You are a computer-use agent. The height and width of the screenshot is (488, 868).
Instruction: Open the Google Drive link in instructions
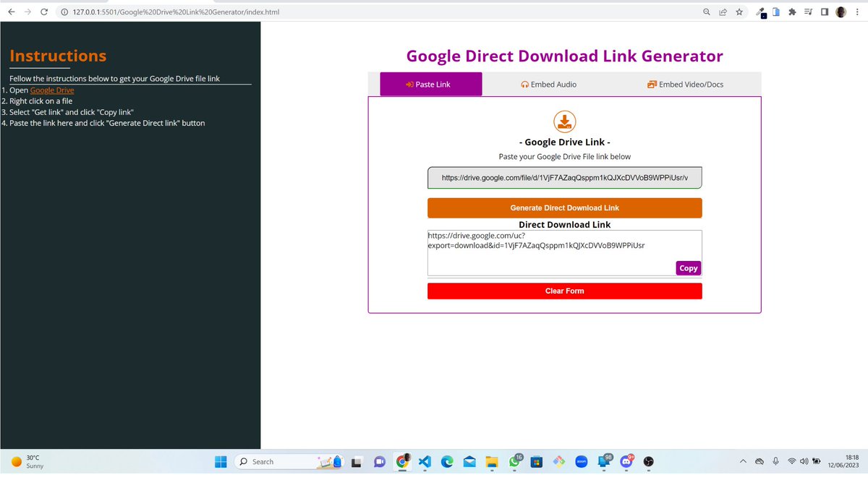52,90
